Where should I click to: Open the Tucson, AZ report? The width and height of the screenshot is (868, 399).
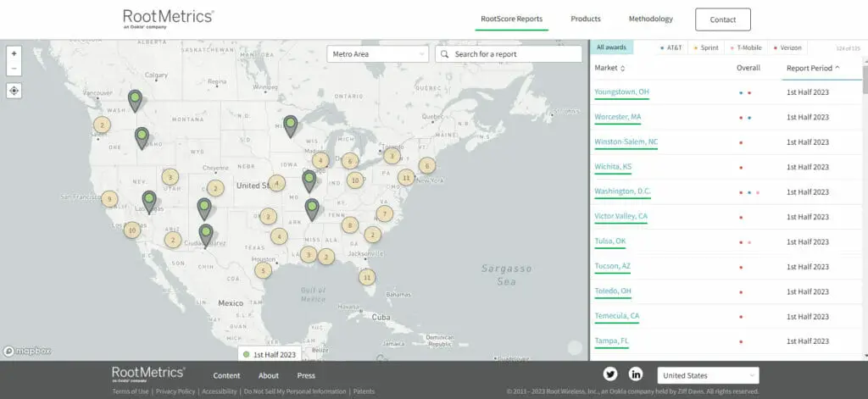click(x=612, y=266)
